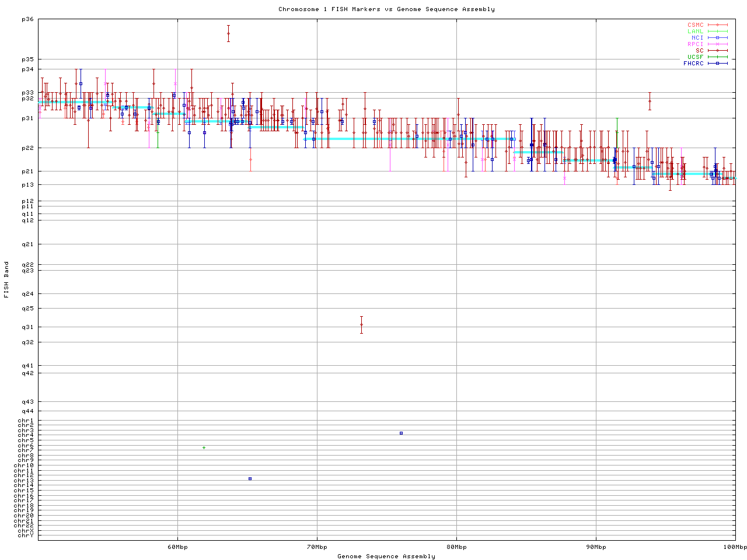Click the LANL legend label

[x=695, y=32]
